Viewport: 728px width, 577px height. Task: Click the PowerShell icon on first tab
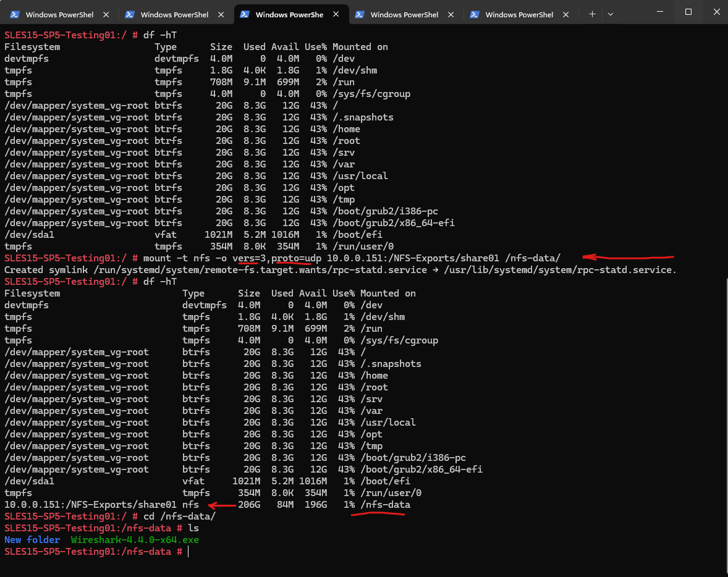(15, 14)
